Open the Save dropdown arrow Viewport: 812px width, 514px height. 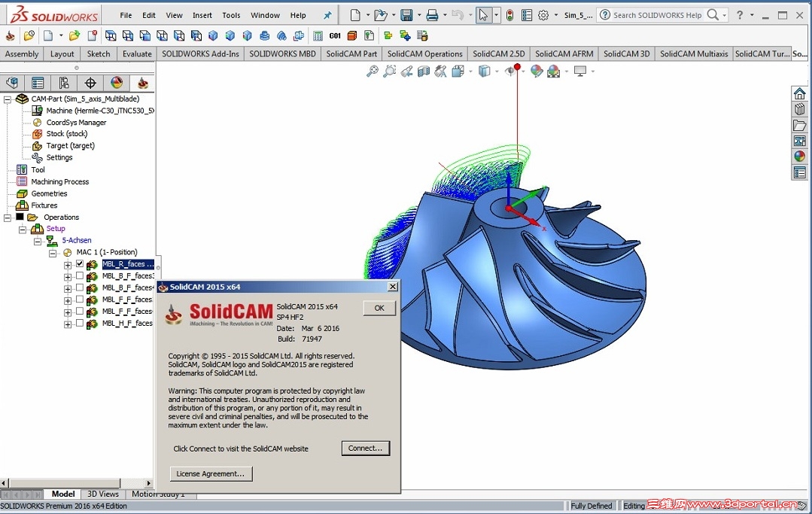click(419, 16)
